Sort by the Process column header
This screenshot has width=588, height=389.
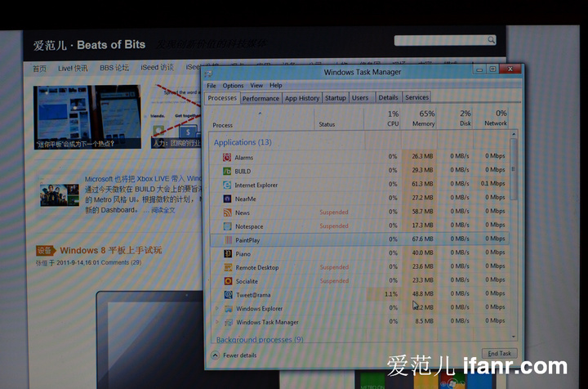tap(261, 120)
